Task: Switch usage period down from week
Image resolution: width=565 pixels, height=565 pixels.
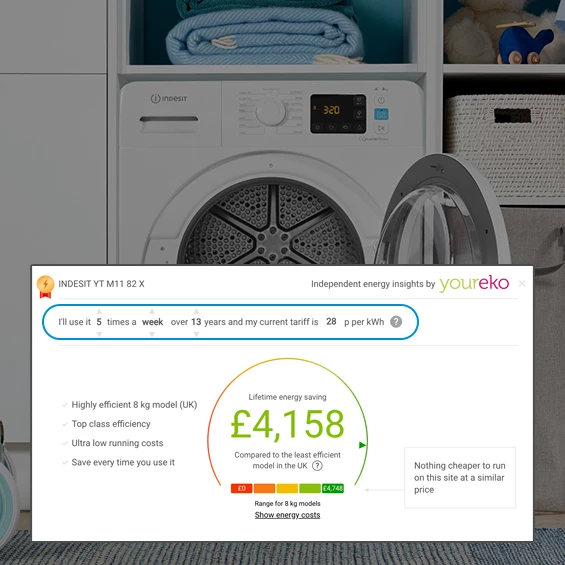Action: [152, 334]
